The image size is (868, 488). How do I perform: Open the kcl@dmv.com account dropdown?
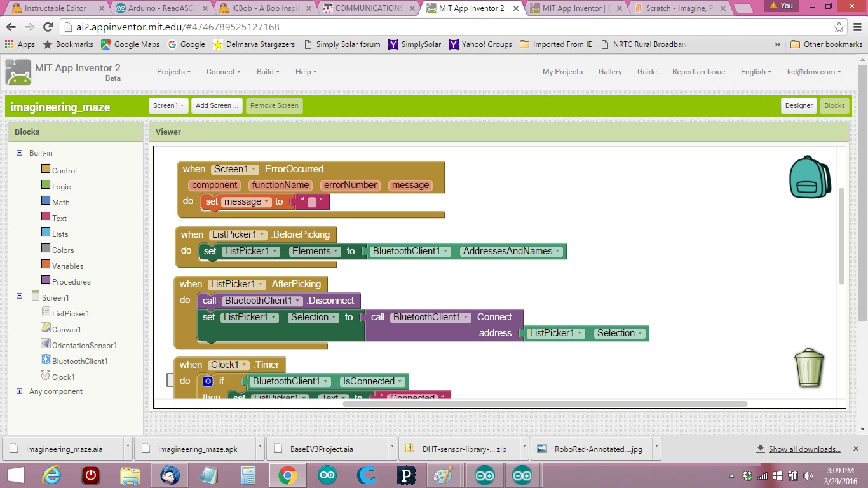coord(814,72)
